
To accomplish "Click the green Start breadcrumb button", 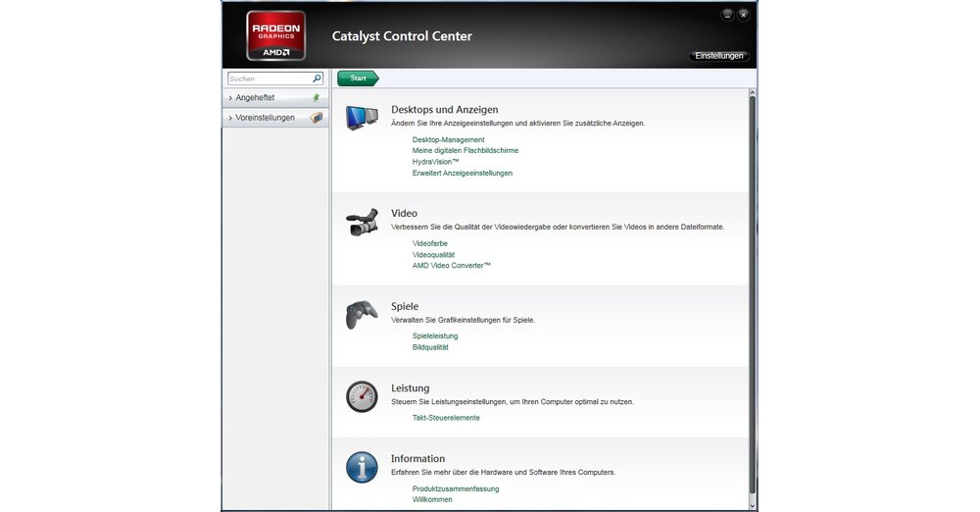I will (358, 78).
